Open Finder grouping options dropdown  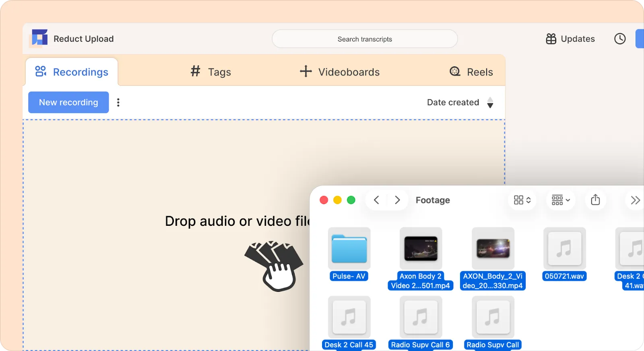[561, 200]
